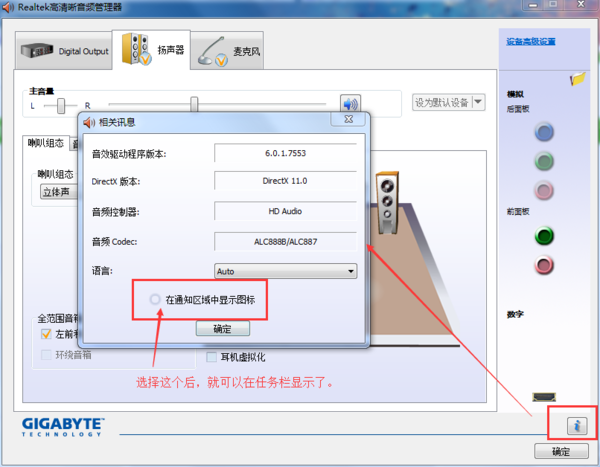
Task: Adjust the L/R balance slider thumb
Action: (61, 106)
